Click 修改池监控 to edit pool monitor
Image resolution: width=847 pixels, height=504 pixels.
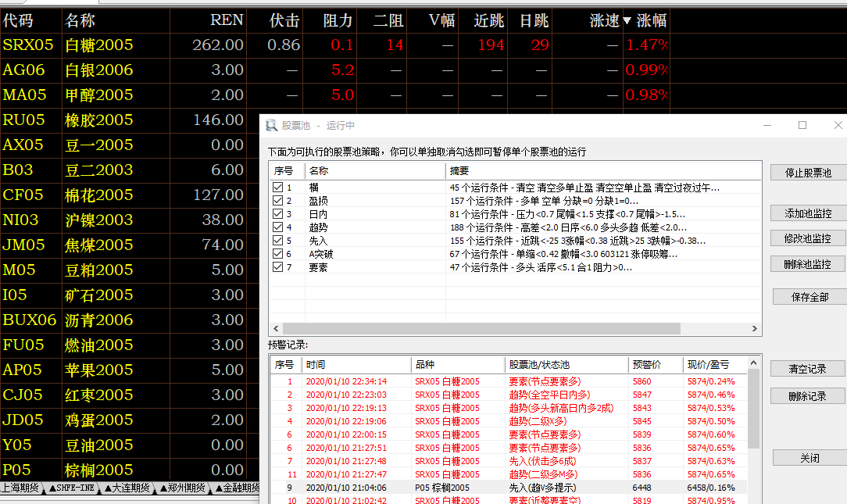(x=807, y=238)
